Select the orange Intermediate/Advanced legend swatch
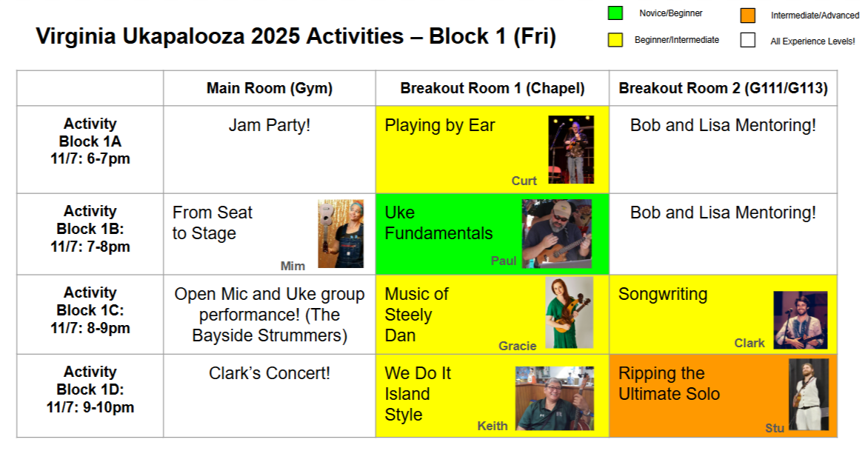This screenshot has height=465, width=868. (747, 15)
